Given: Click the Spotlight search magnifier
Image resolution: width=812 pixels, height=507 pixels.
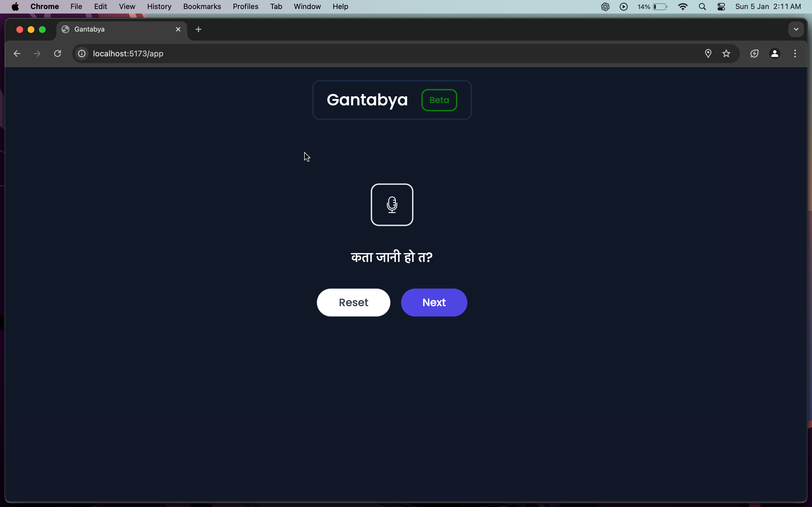Looking at the screenshot, I should pyautogui.click(x=702, y=7).
